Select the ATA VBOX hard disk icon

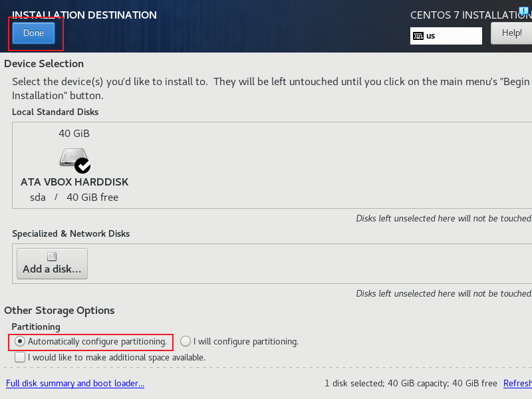pos(72,158)
